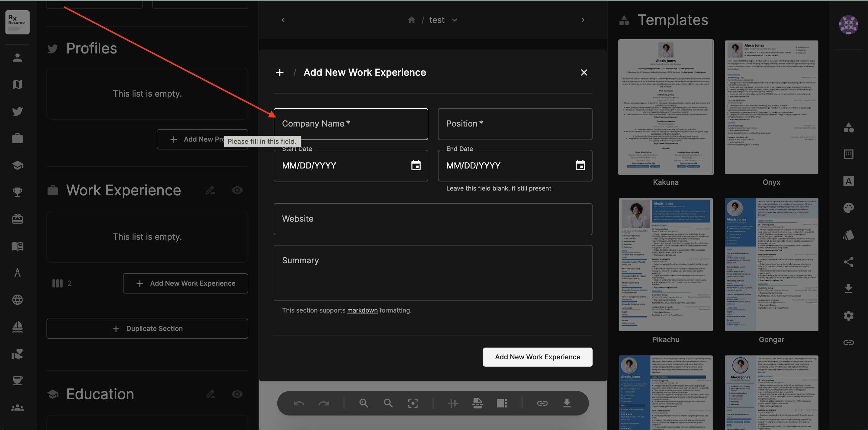Expand the test resume name dropdown
The height and width of the screenshot is (430, 868).
[455, 20]
